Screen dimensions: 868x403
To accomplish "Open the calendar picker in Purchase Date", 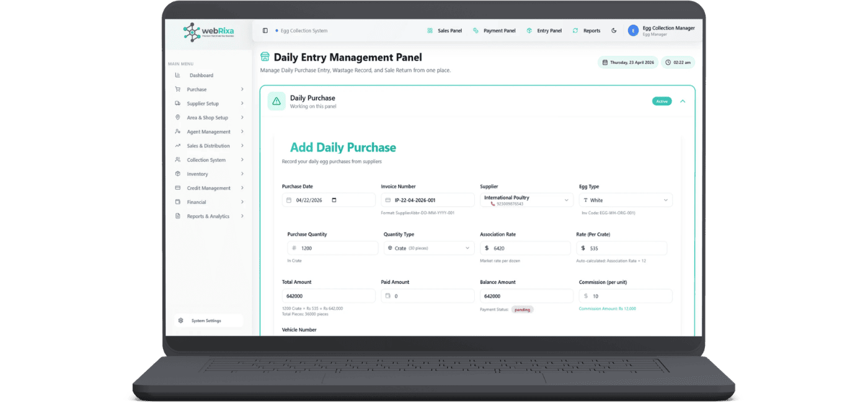I will (335, 200).
